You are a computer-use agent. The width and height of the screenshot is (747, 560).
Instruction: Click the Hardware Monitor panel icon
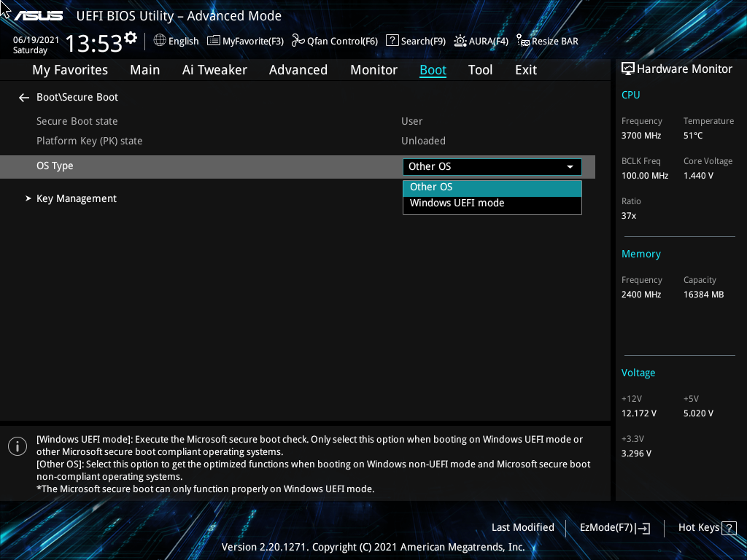click(627, 68)
